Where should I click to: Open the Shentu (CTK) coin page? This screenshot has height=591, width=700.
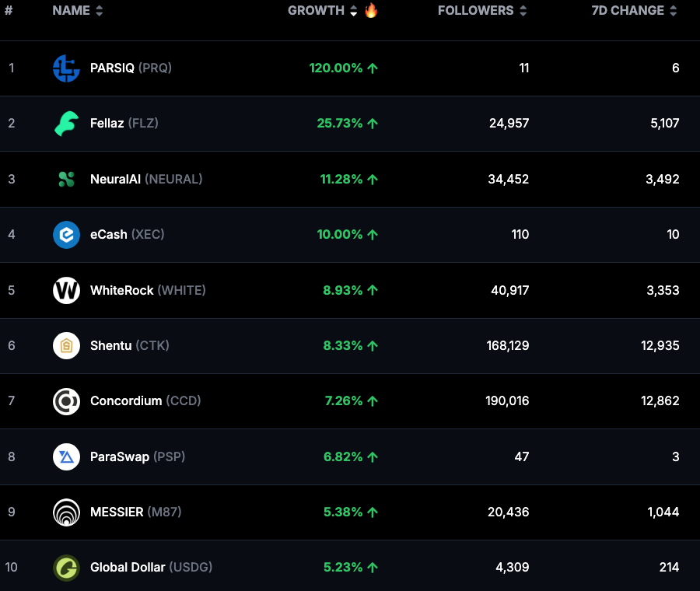click(x=129, y=345)
